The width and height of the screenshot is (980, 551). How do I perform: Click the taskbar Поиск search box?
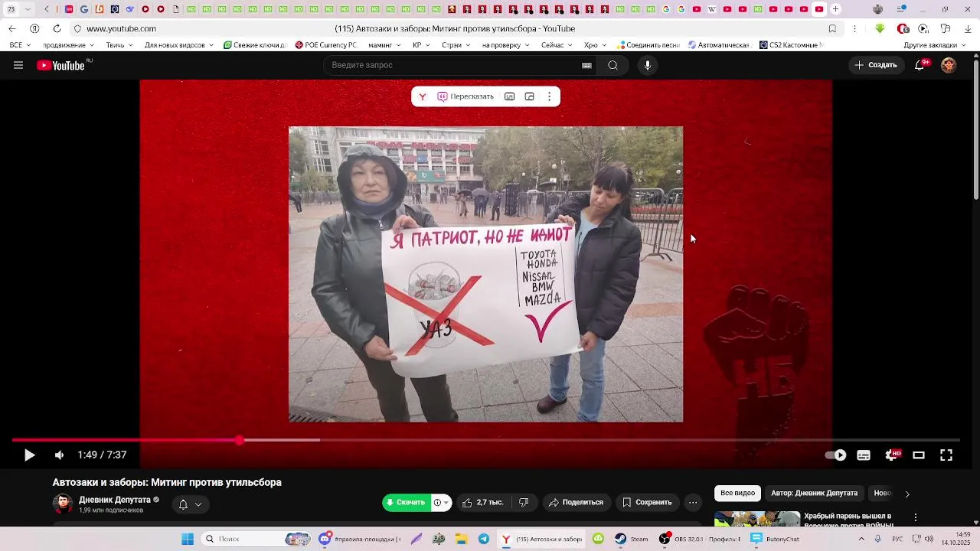tap(256, 539)
